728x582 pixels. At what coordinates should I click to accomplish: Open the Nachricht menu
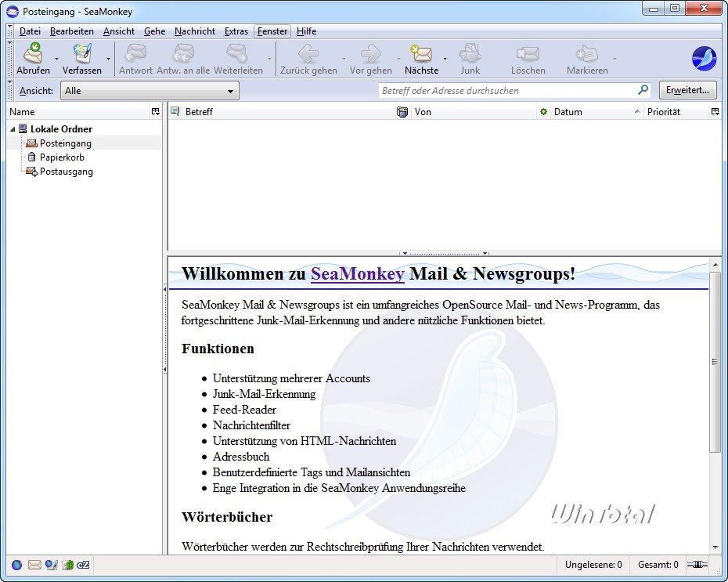195,31
